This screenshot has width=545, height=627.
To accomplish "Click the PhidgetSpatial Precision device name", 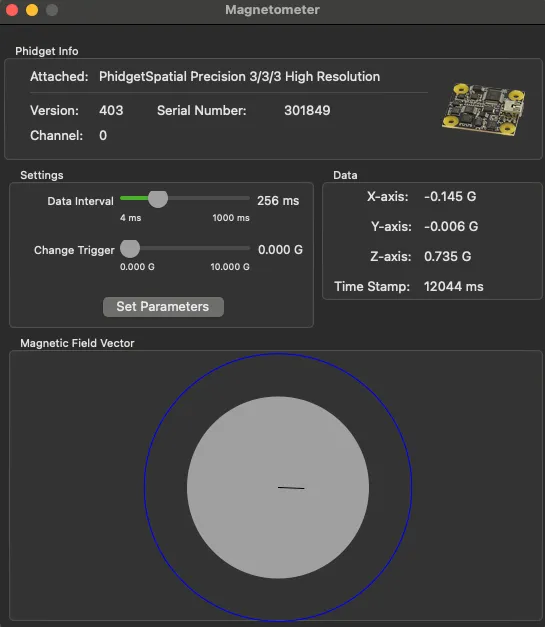I will click(240, 76).
